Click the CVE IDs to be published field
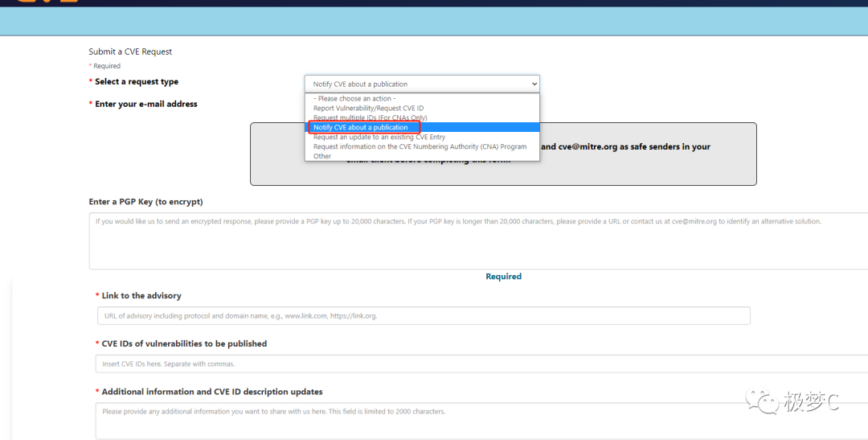This screenshot has width=868, height=440. (x=481, y=364)
